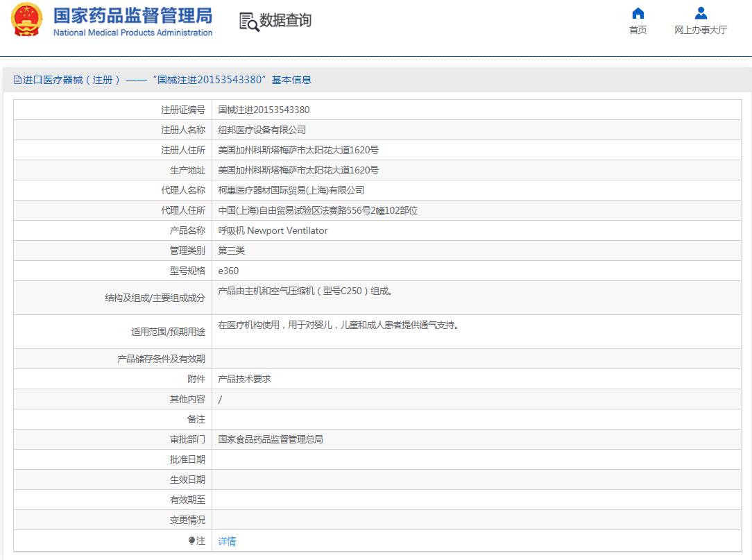Open 产品技术要求 in the 附件 row
752x560 pixels.
pyautogui.click(x=244, y=379)
